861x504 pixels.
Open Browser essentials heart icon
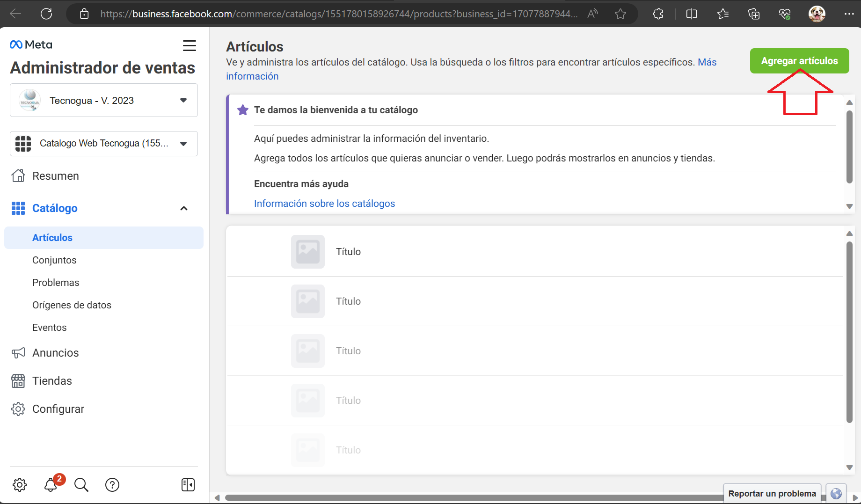tap(785, 14)
